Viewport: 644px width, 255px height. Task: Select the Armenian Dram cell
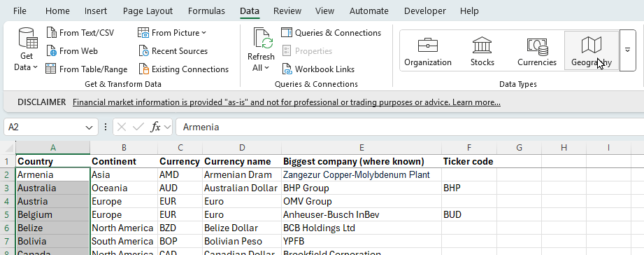[243, 175]
